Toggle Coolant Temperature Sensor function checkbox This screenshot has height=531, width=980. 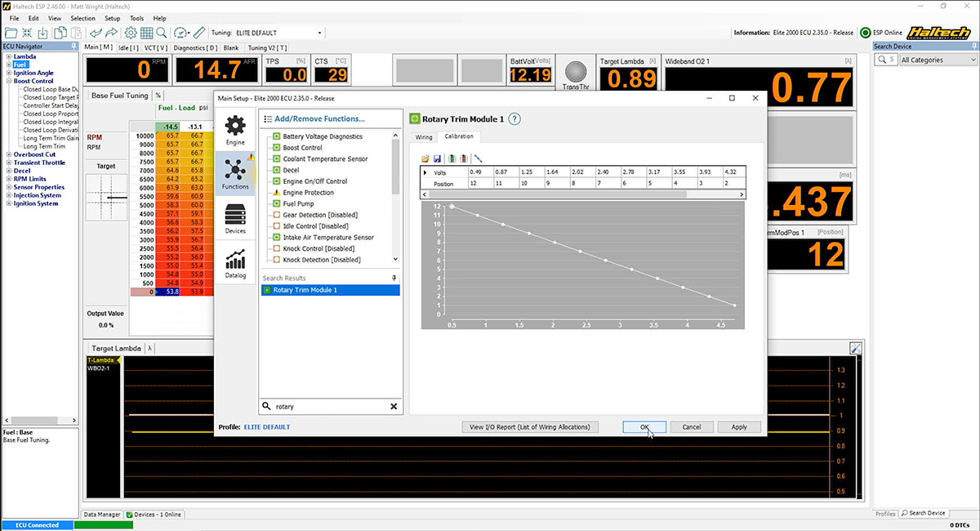pos(278,159)
